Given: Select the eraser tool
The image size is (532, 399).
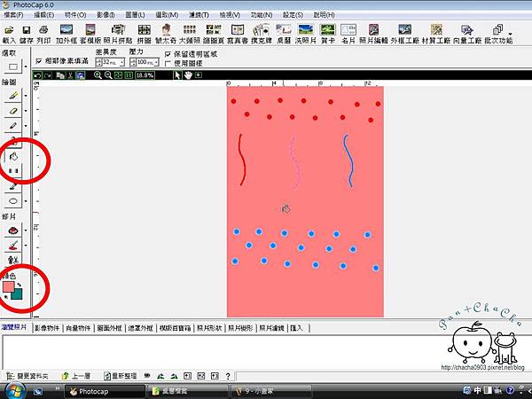Looking at the screenshot, I should 13,111.
